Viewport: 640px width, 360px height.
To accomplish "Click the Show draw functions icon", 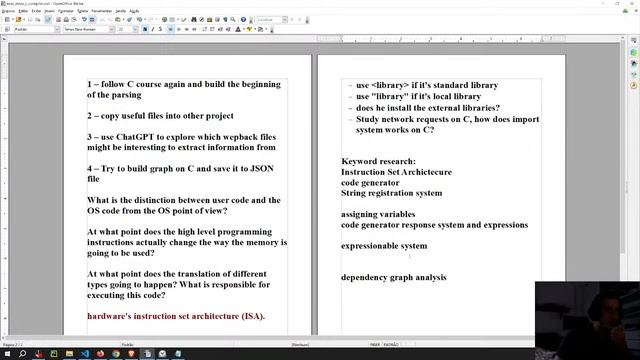I will [184, 20].
